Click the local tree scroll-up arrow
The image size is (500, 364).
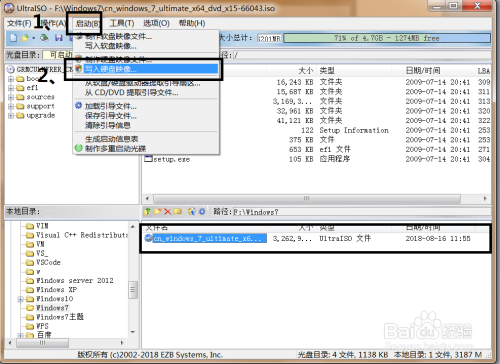pos(133,227)
